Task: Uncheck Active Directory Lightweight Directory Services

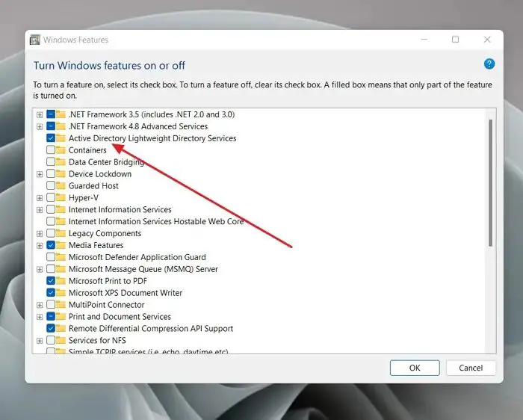Action: 51,138
